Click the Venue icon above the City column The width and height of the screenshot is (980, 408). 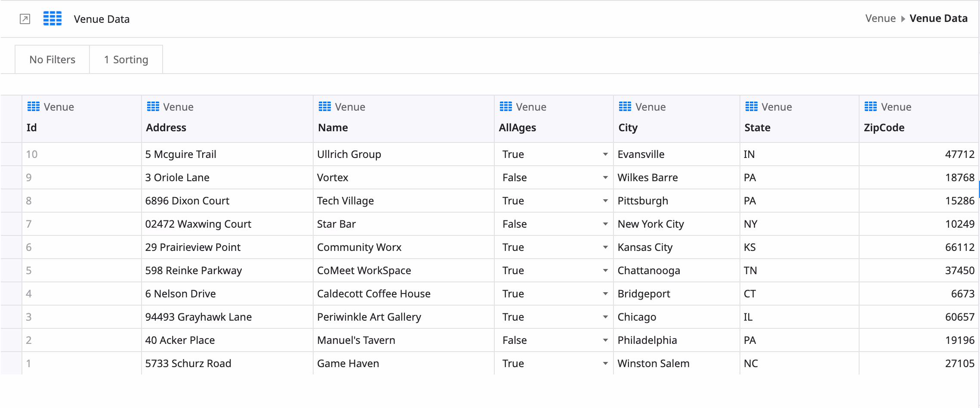click(x=623, y=106)
